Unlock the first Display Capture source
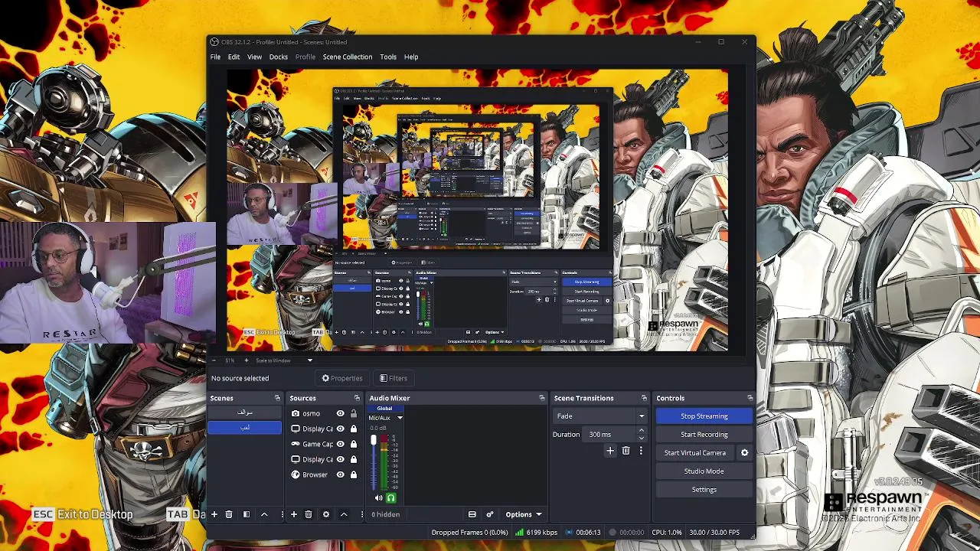Image resolution: width=980 pixels, height=551 pixels. (x=354, y=429)
